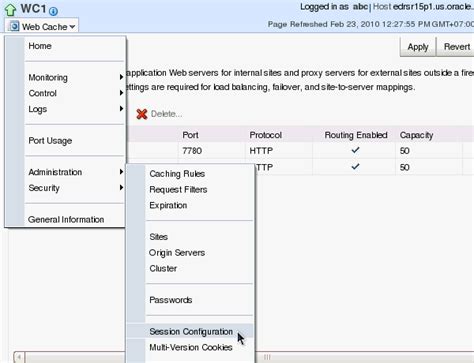Click the Page Refreshed timestamp text

pos(371,24)
